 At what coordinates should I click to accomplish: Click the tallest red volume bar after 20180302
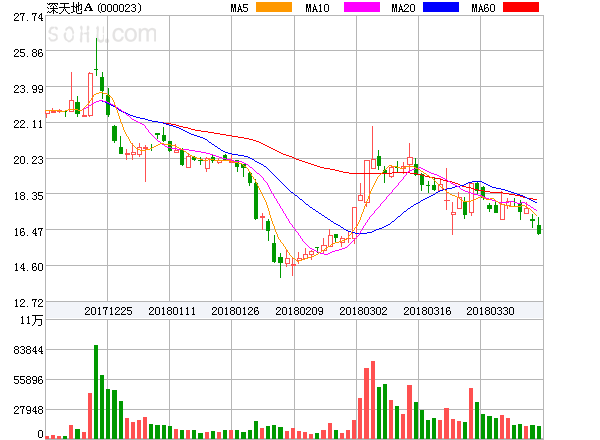tap(373, 399)
